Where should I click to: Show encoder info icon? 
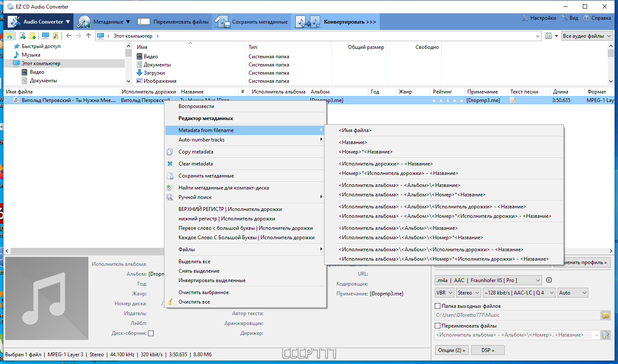point(549,280)
